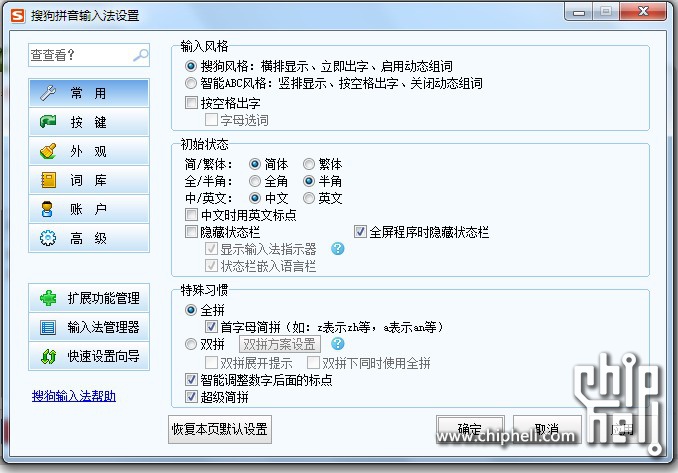The height and width of the screenshot is (473, 678).
Task: Toggle 智能调整数字后面的标点 checkbox
Action: tap(191, 380)
